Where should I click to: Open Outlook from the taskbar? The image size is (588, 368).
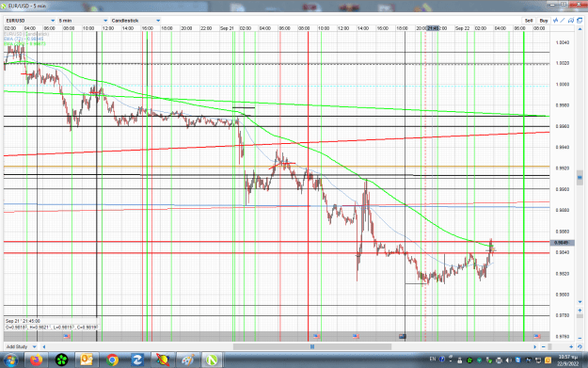click(x=87, y=360)
